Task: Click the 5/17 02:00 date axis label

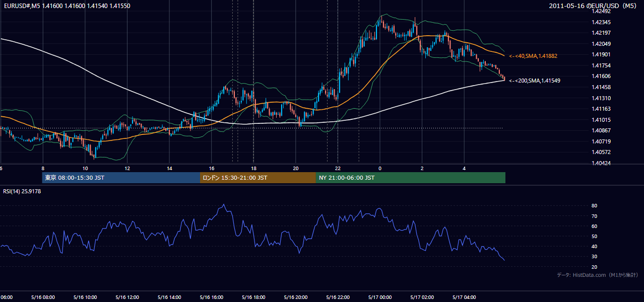Action: (422, 297)
